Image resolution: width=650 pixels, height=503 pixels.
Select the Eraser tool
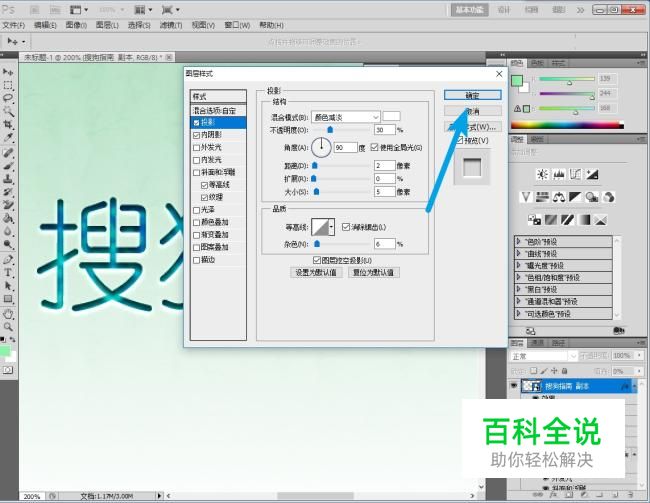pyautogui.click(x=8, y=205)
